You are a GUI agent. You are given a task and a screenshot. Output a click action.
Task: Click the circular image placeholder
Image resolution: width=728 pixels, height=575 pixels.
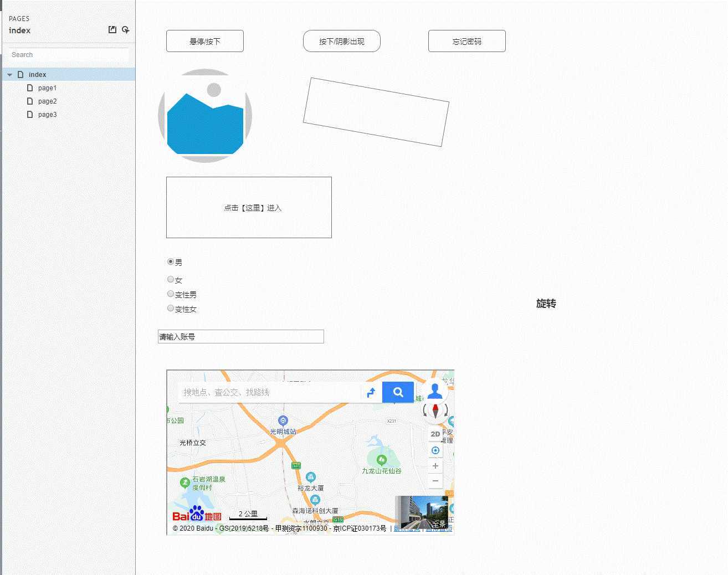pyautogui.click(x=205, y=116)
